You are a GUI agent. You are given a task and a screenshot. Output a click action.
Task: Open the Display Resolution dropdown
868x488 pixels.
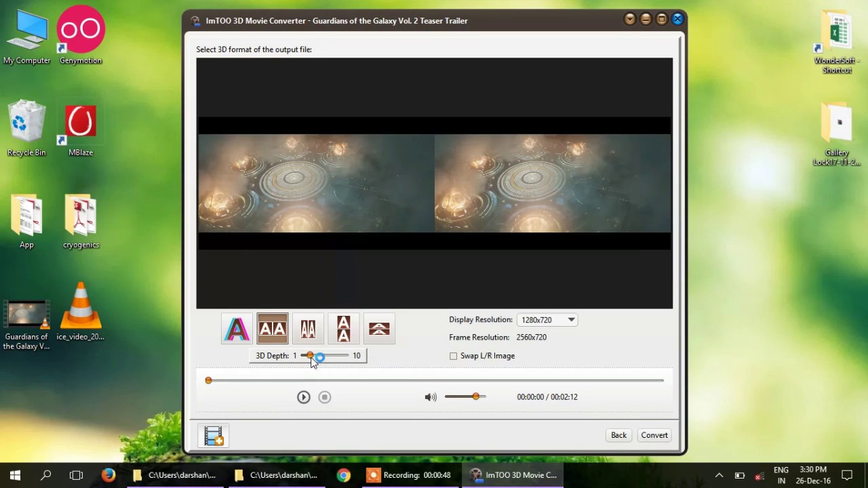point(547,320)
